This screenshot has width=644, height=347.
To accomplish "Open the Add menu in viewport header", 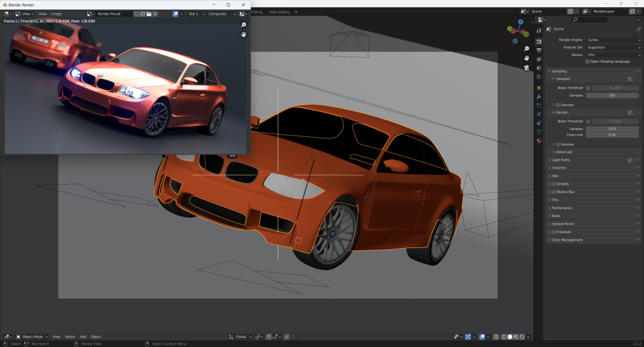I will tap(82, 337).
